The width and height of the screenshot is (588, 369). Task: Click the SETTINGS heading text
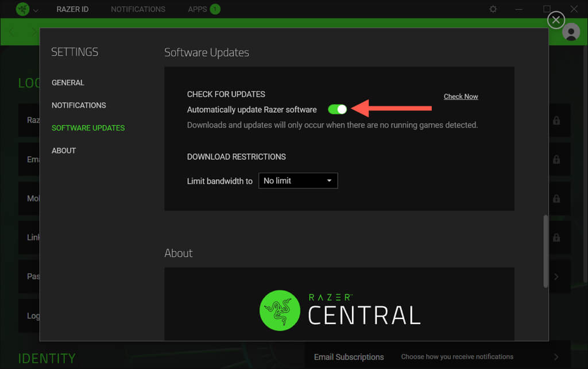tap(75, 52)
